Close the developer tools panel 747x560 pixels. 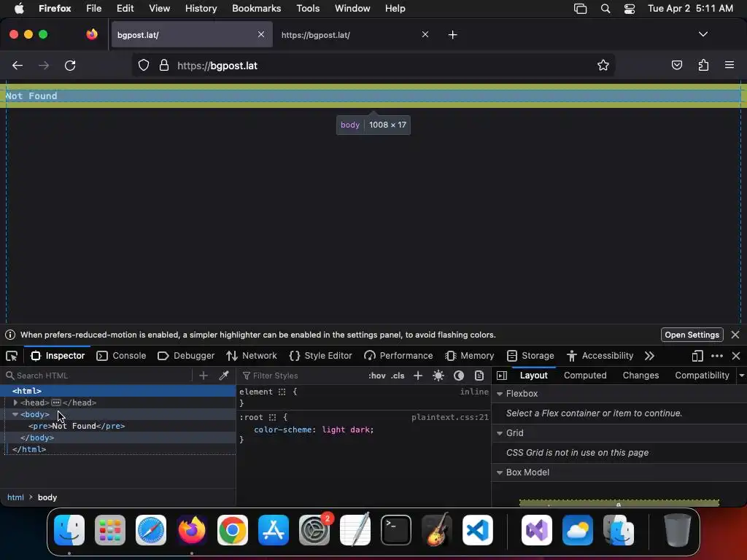[735, 356]
